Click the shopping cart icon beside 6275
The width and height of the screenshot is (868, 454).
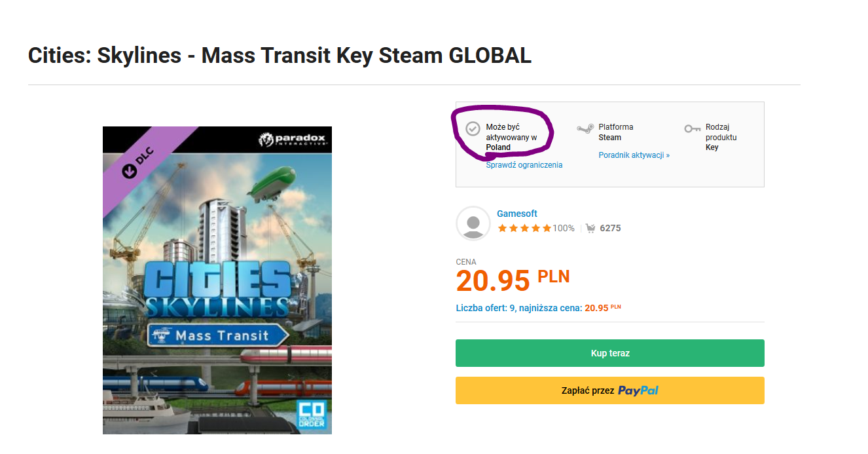590,228
